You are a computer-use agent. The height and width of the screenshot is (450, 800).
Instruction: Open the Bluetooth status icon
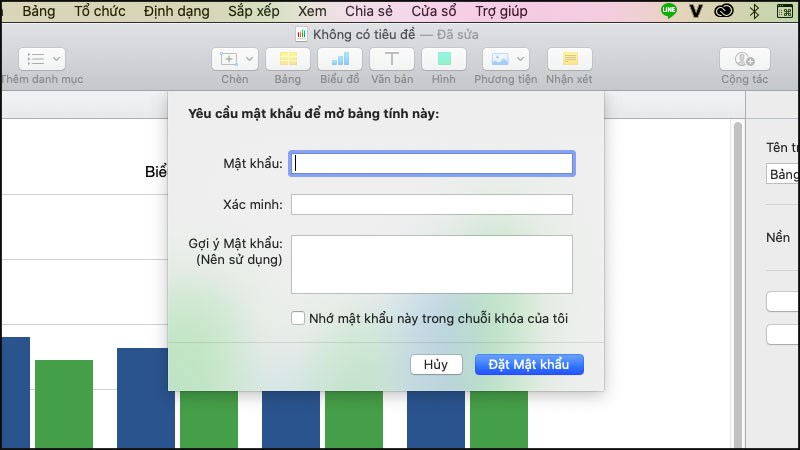755,11
